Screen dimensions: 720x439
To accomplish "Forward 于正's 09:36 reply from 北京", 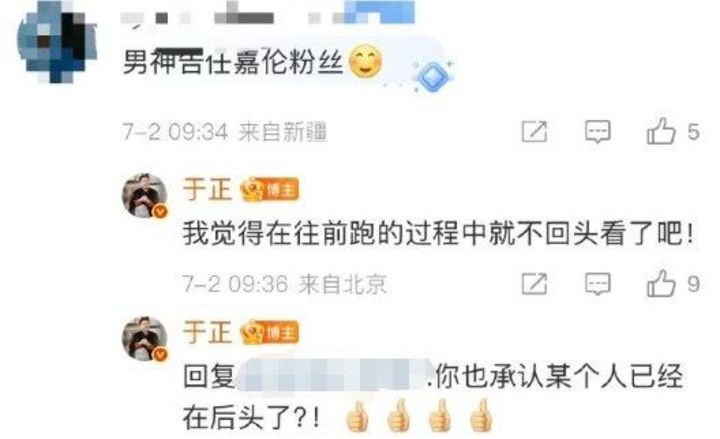I will (x=534, y=284).
